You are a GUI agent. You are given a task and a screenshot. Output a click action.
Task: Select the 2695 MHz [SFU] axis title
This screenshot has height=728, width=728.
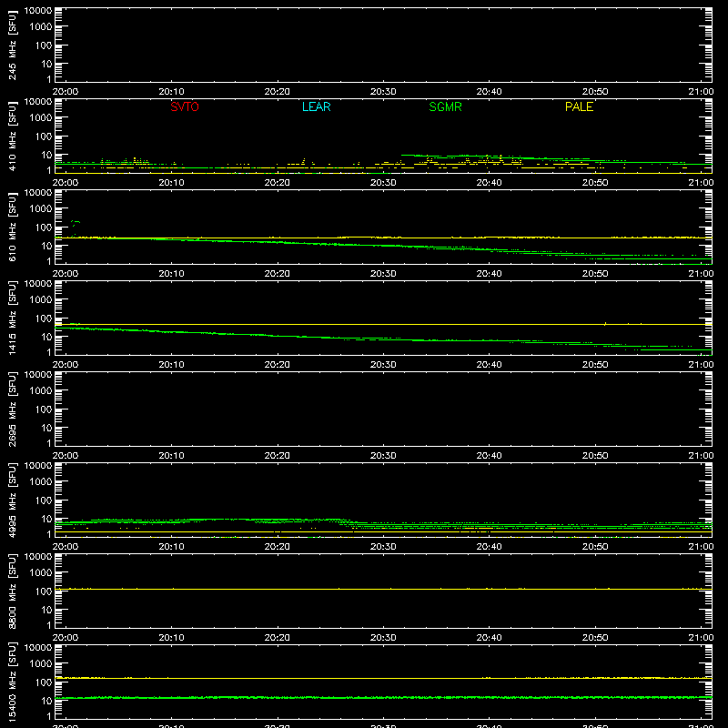[x=13, y=409]
